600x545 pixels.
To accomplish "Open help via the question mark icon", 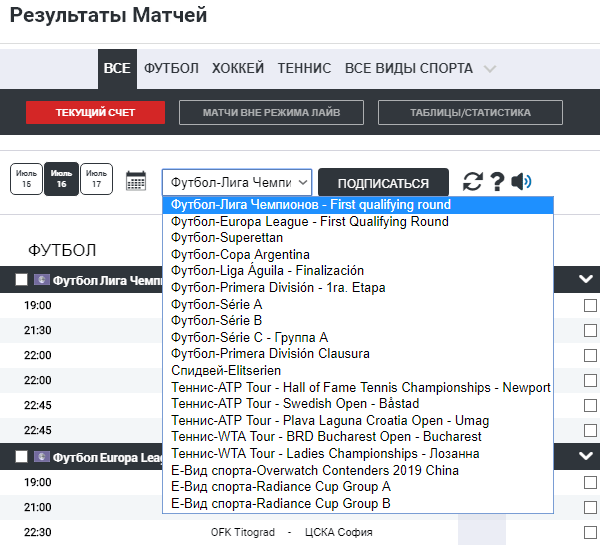I will click(497, 181).
